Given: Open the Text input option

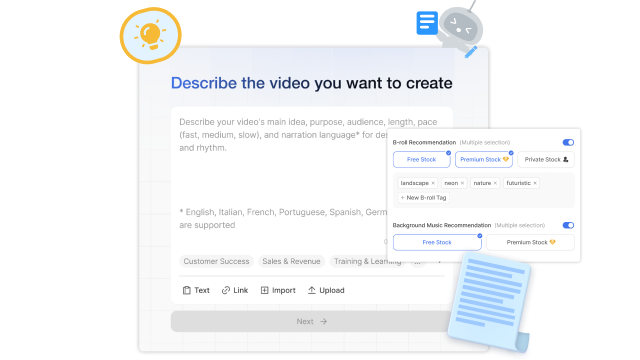Looking at the screenshot, I should (x=196, y=290).
